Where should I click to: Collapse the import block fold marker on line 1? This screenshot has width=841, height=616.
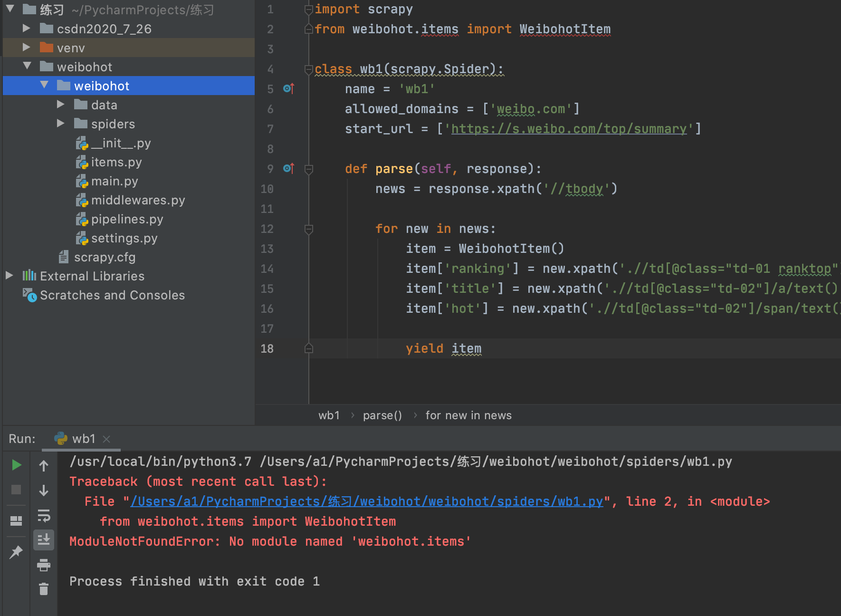click(308, 10)
